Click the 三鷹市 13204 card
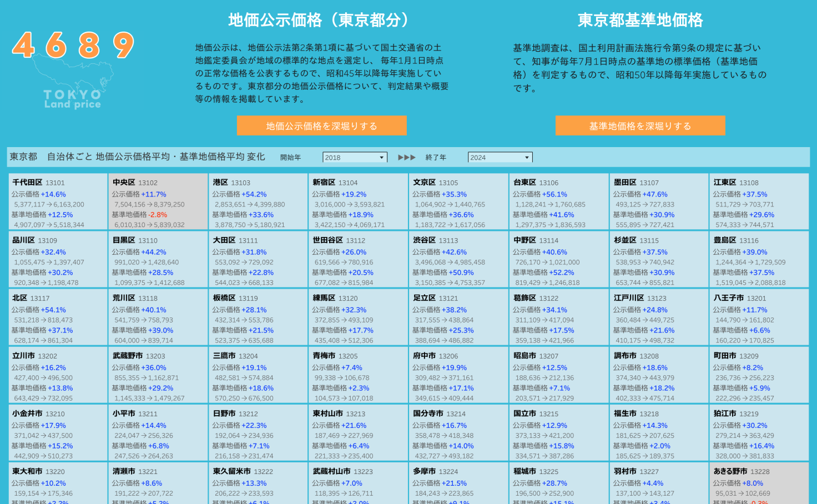 259,375
